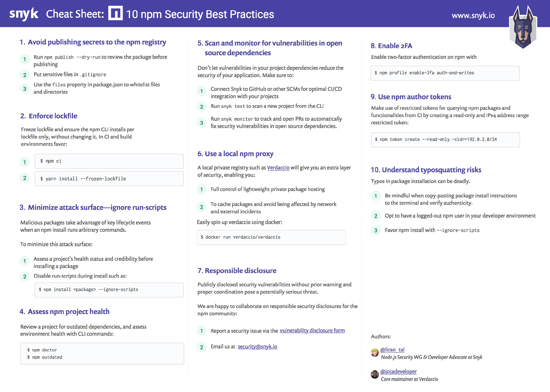Click the @liran_tal author avatar
The image size is (550, 392).
[x=375, y=353]
